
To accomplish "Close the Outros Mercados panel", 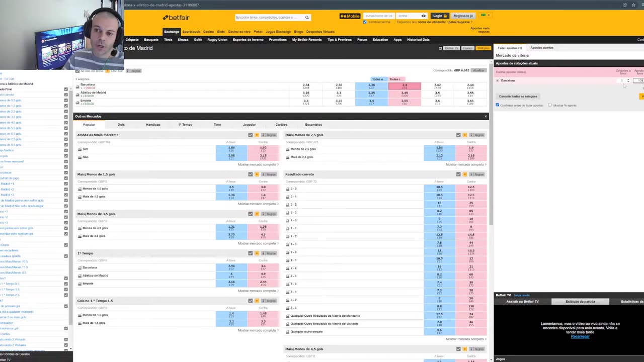I will (x=486, y=116).
